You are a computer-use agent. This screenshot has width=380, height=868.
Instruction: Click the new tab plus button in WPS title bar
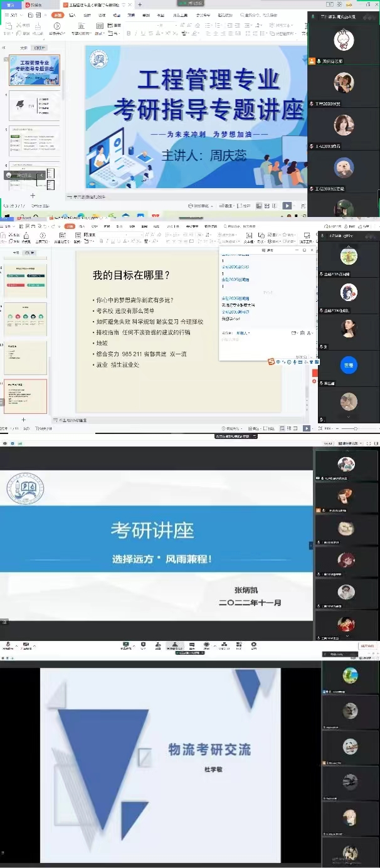pos(140,4)
